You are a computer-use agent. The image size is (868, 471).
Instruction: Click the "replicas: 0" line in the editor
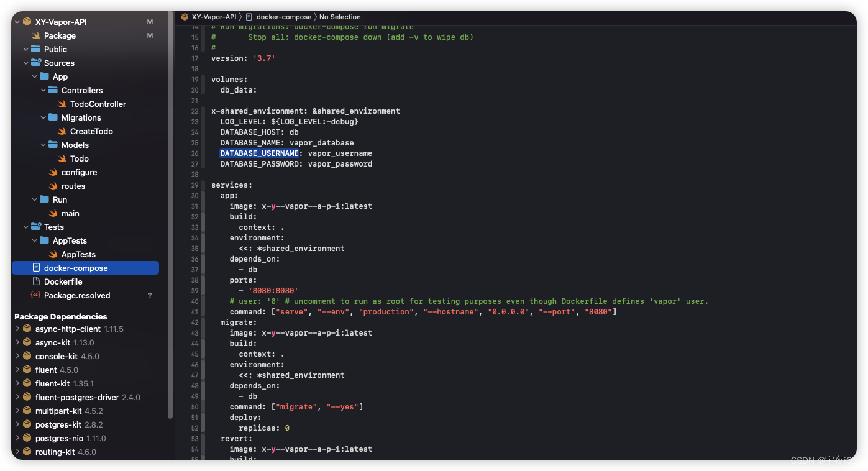tap(264, 428)
